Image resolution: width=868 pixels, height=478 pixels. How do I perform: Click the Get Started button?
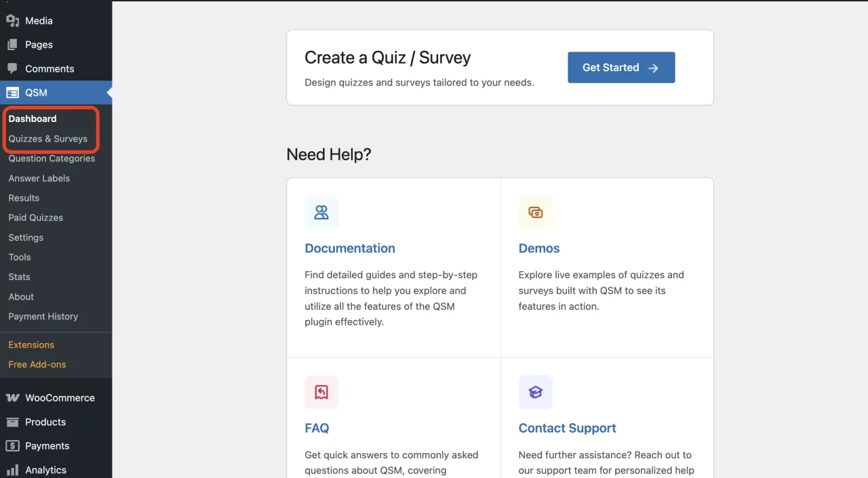coord(621,68)
